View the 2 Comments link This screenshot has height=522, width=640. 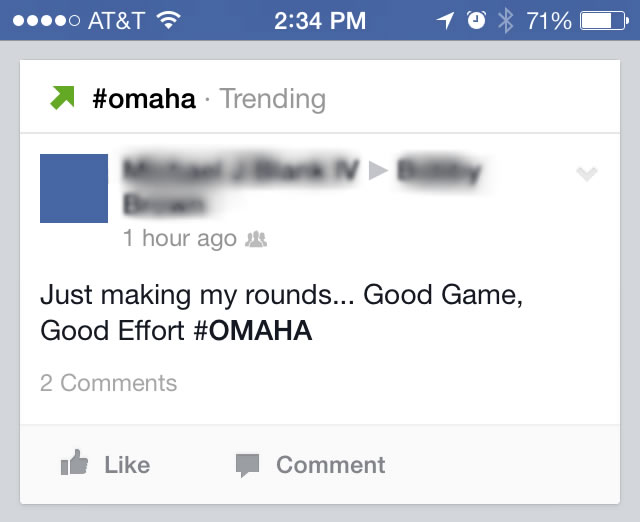(x=109, y=383)
